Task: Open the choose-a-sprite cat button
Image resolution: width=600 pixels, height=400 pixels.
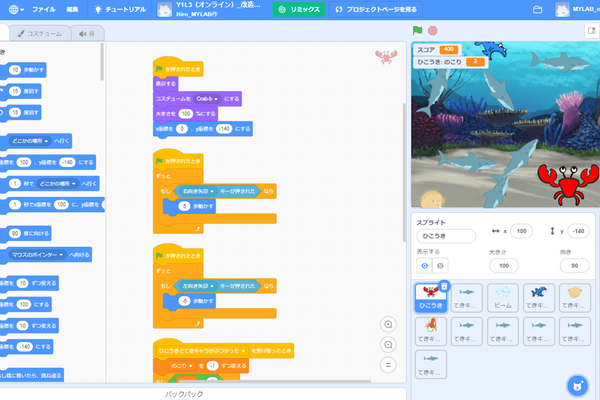Action: tap(577, 386)
